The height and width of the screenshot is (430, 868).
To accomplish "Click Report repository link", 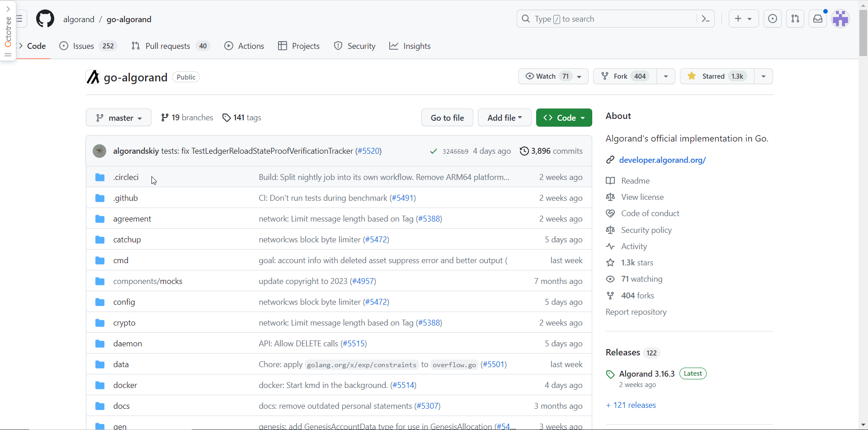I will 636,312.
